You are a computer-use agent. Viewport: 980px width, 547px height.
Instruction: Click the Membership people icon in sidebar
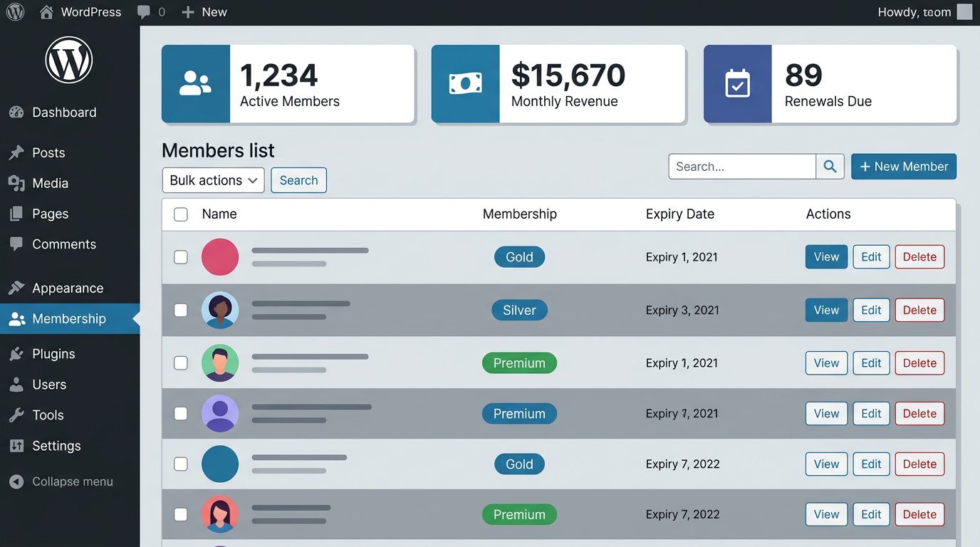point(16,319)
